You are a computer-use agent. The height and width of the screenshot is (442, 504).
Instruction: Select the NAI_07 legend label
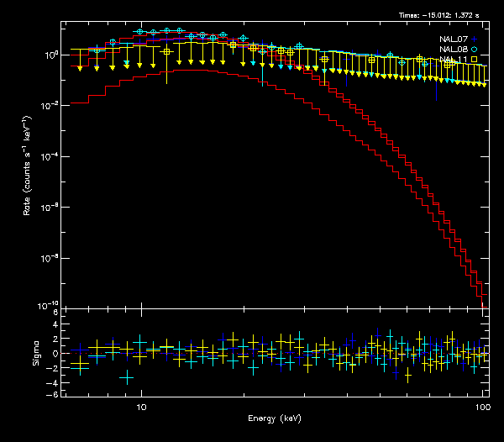(454, 39)
